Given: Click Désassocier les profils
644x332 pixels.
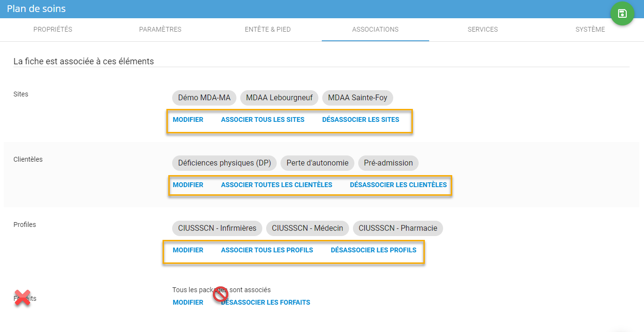Looking at the screenshot, I should pyautogui.click(x=374, y=250).
